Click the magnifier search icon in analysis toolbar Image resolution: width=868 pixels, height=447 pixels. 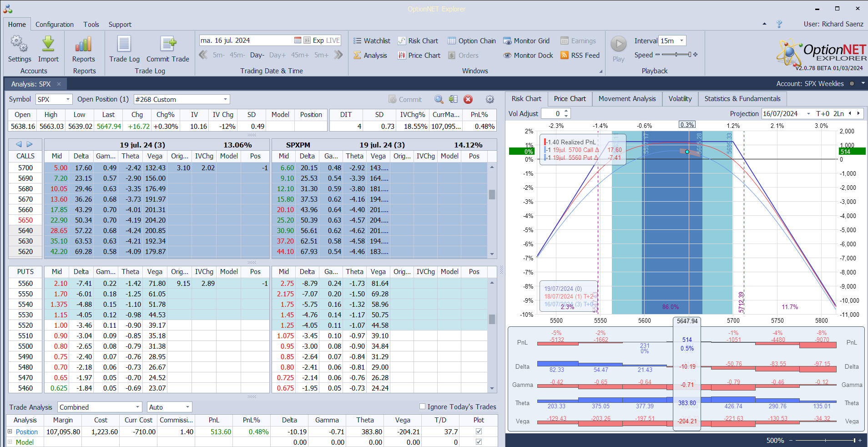click(439, 99)
